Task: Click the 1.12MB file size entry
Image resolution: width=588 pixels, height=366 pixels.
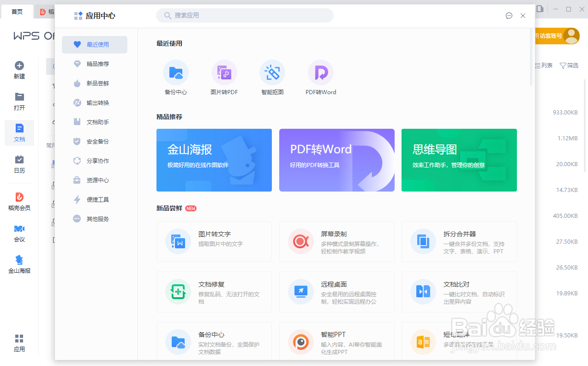Action: tap(568, 138)
